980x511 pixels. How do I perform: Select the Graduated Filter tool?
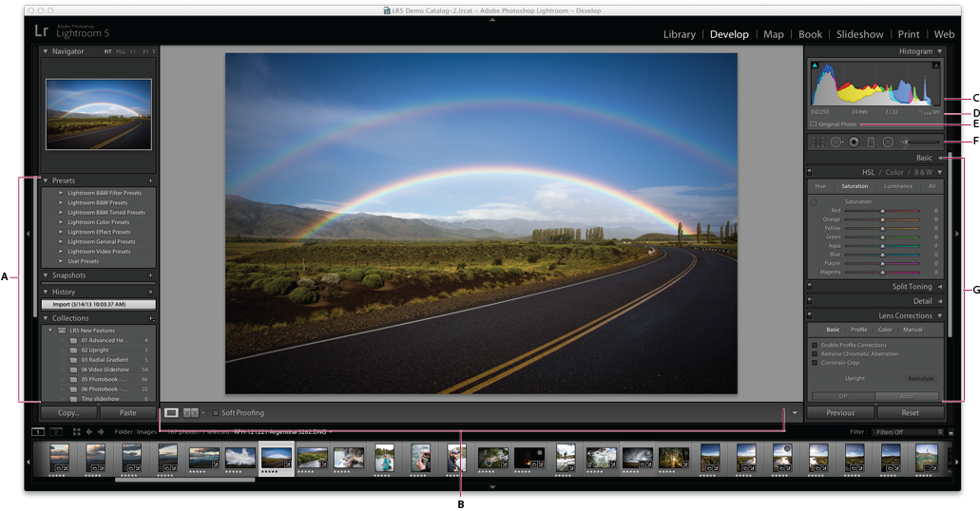[871, 142]
